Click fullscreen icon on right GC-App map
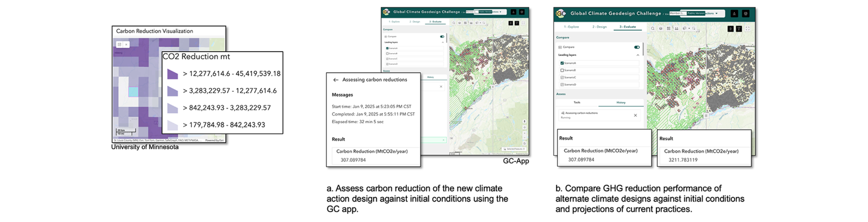Viewport: 868px width, 222px height. tap(748, 29)
